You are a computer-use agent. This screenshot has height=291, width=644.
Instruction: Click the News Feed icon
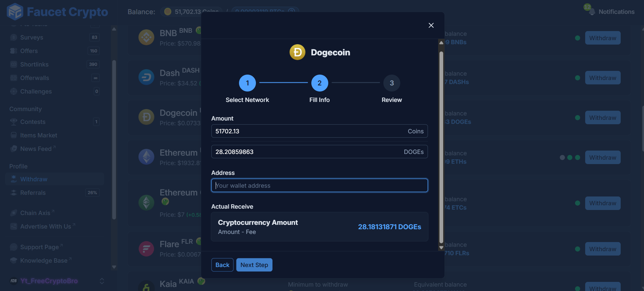pos(14,149)
